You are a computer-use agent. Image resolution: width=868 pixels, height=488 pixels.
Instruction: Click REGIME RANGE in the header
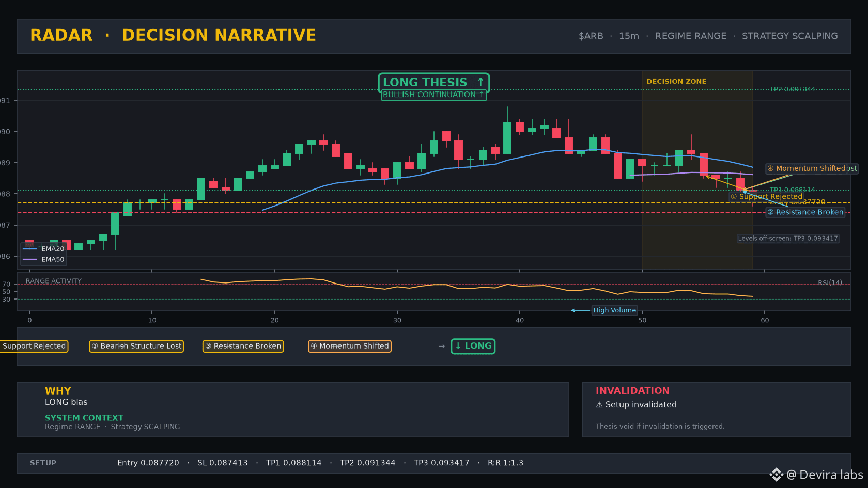691,36
